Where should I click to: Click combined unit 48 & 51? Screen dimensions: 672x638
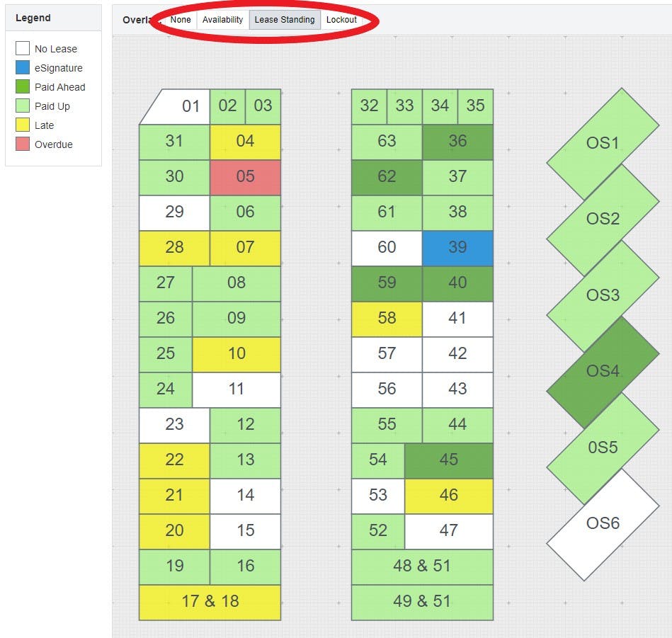[x=422, y=566]
